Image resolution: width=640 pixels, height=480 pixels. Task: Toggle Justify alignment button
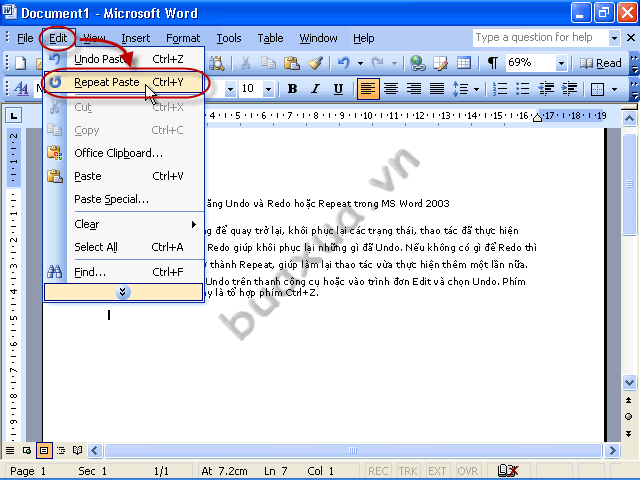437,89
